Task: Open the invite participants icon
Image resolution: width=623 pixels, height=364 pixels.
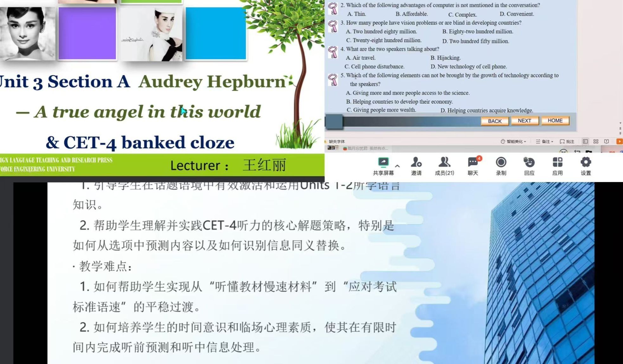Action: pos(416,163)
